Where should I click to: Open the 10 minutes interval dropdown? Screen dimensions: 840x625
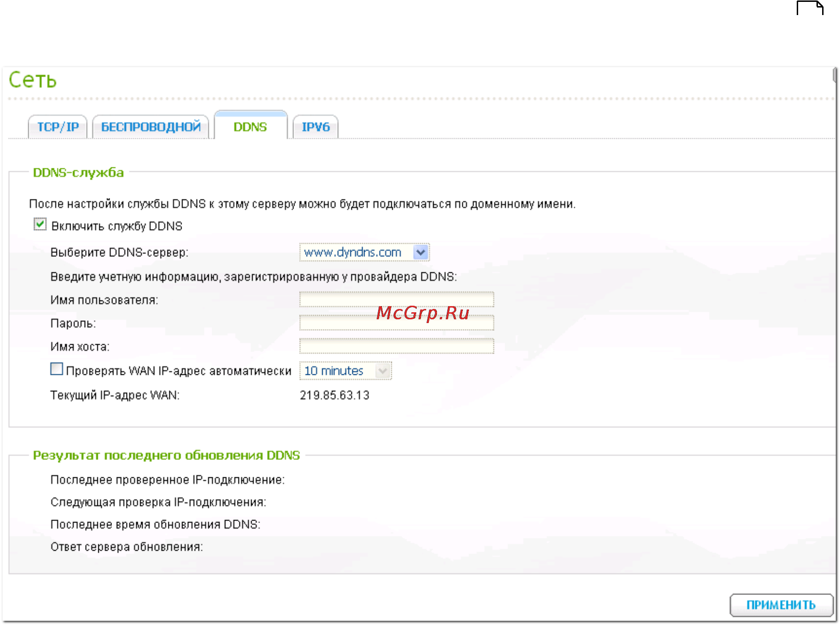click(x=346, y=371)
